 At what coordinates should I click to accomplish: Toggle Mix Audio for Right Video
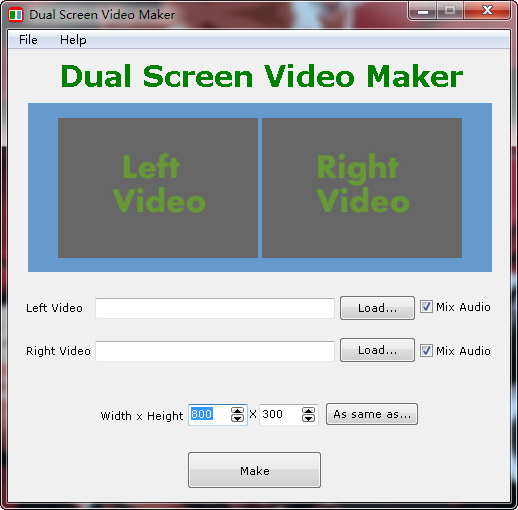[x=426, y=351]
